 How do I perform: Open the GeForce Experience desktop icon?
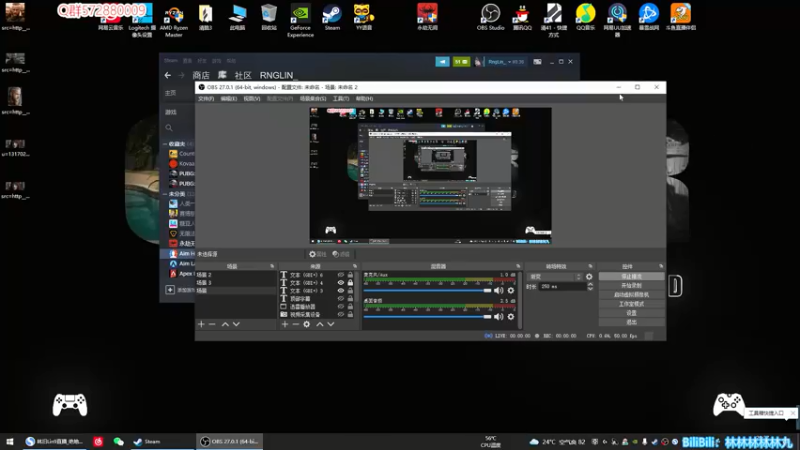click(300, 20)
